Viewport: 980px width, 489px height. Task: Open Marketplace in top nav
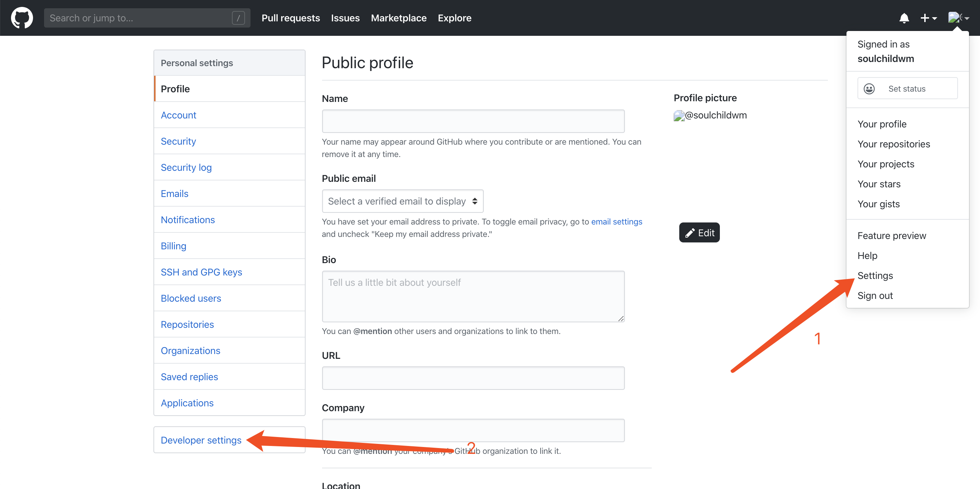pyautogui.click(x=398, y=18)
